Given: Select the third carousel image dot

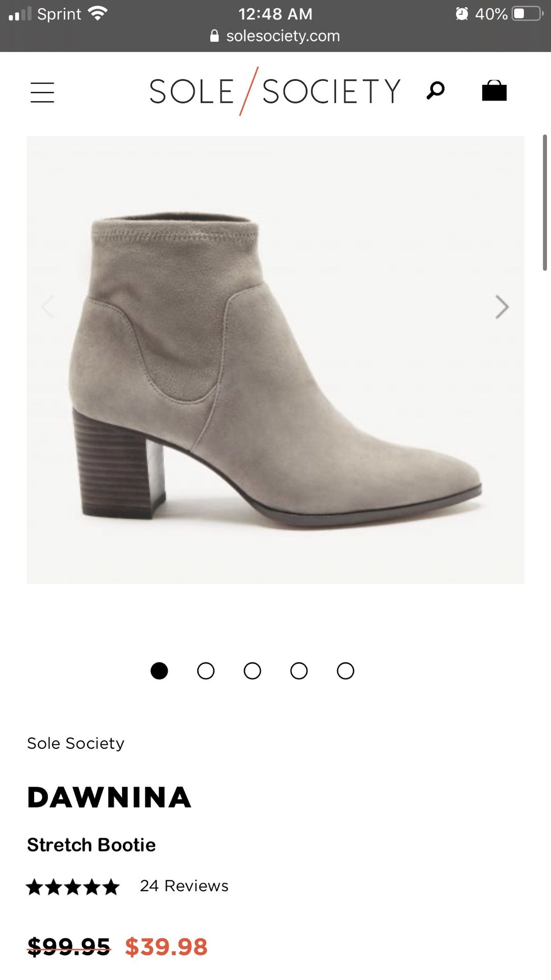Looking at the screenshot, I should pyautogui.click(x=253, y=671).
